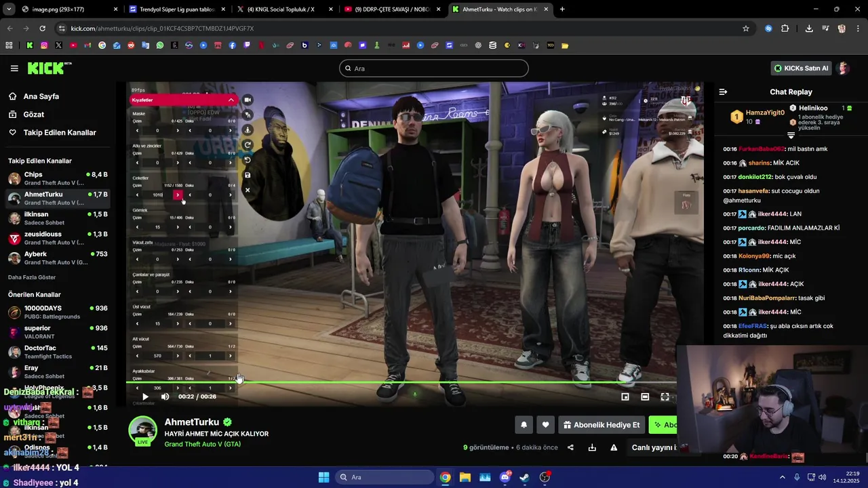Open Ayberk channel in sidebar
Image resolution: width=868 pixels, height=488 pixels.
[58, 258]
